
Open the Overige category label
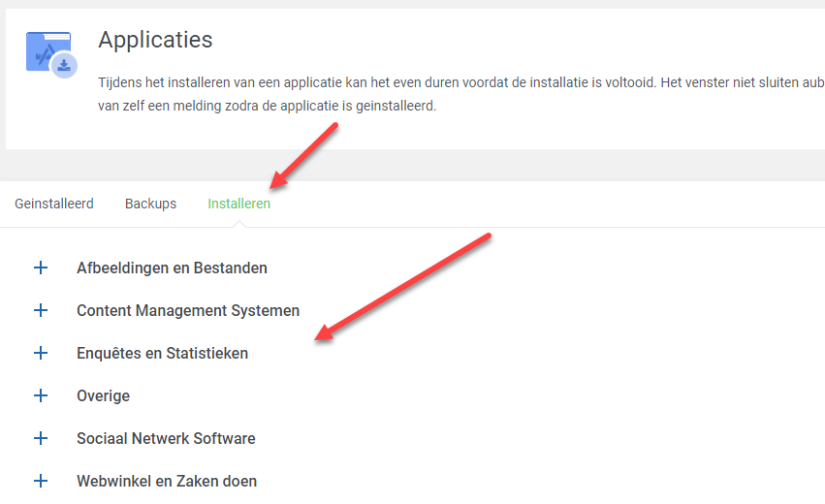coord(103,395)
